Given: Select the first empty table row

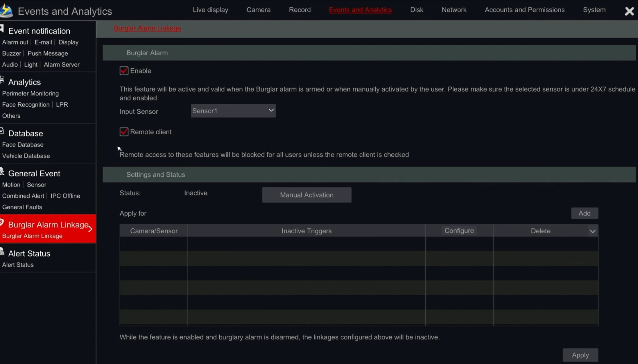Looking at the screenshot, I should pos(358,244).
